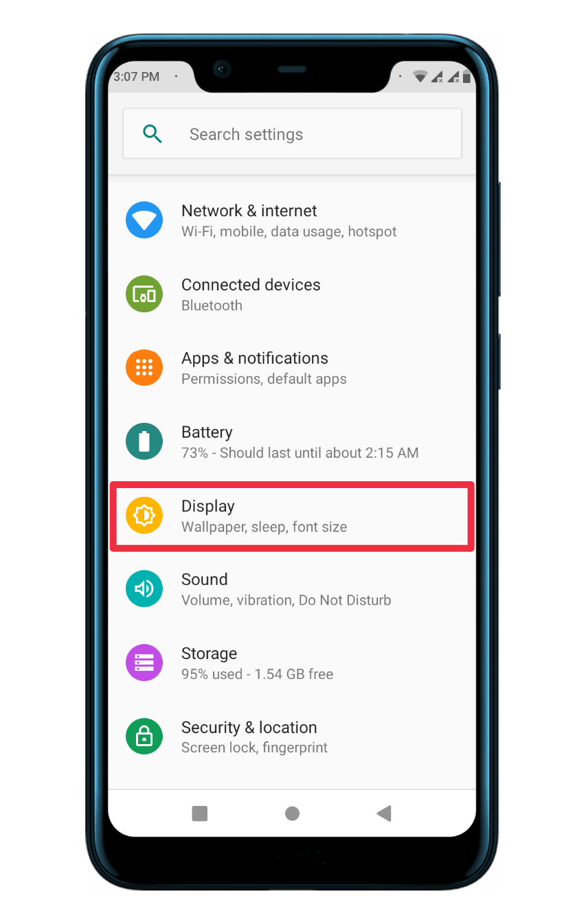Tap the blue Network & internet Wi-Fi icon

coord(144,220)
